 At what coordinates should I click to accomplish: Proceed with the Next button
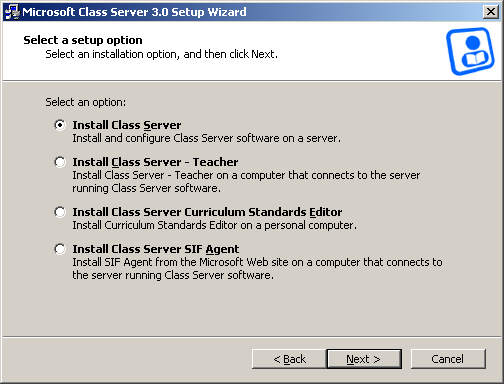tap(364, 359)
